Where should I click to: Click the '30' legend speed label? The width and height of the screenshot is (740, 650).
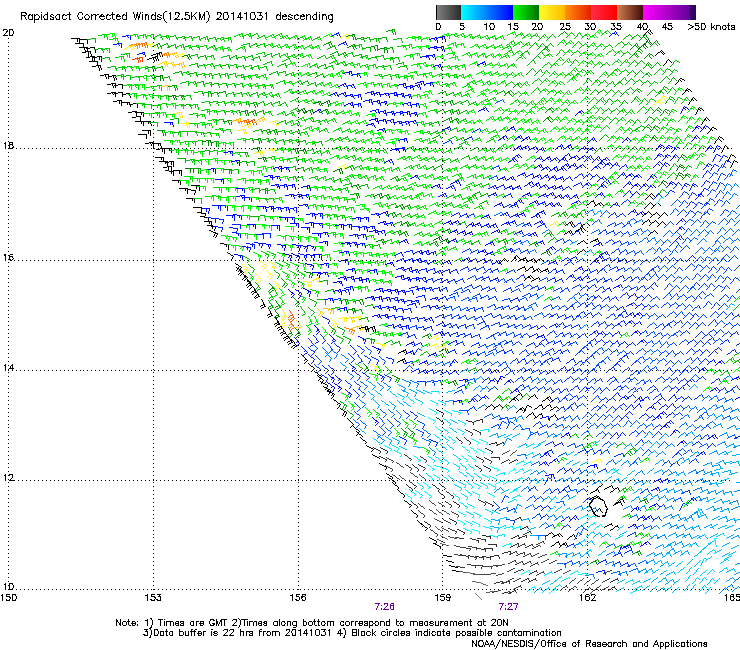click(x=590, y=27)
